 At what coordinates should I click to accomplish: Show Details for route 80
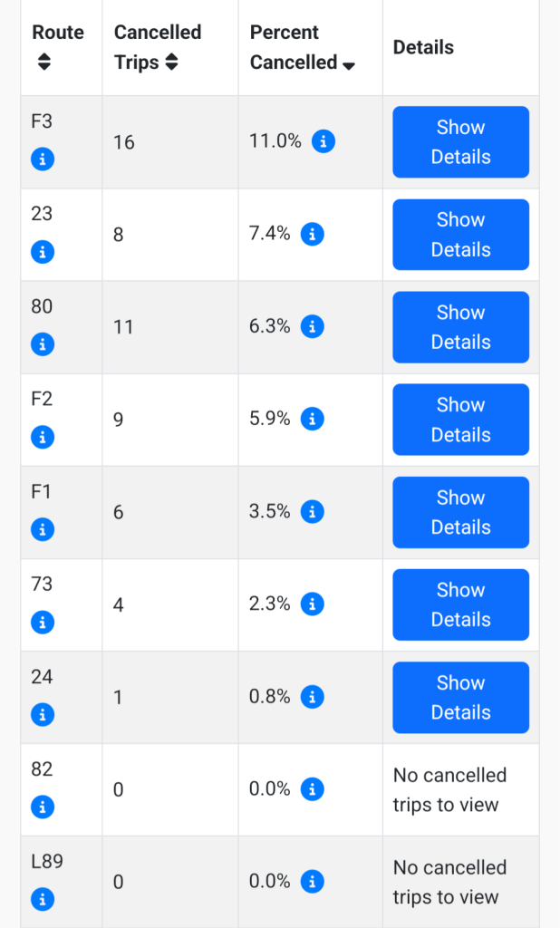pos(460,327)
